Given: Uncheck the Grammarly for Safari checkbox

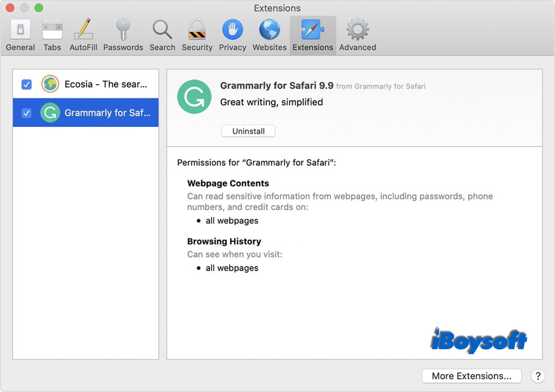Looking at the screenshot, I should click(27, 113).
